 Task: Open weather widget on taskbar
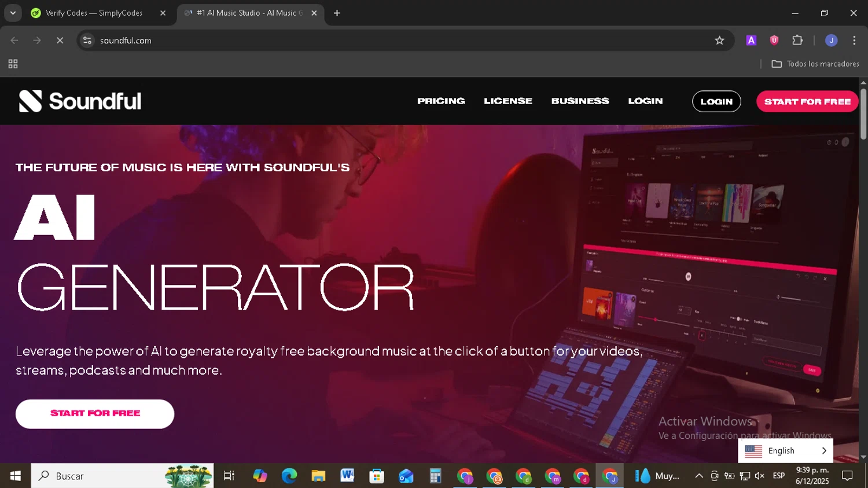pos(658,476)
